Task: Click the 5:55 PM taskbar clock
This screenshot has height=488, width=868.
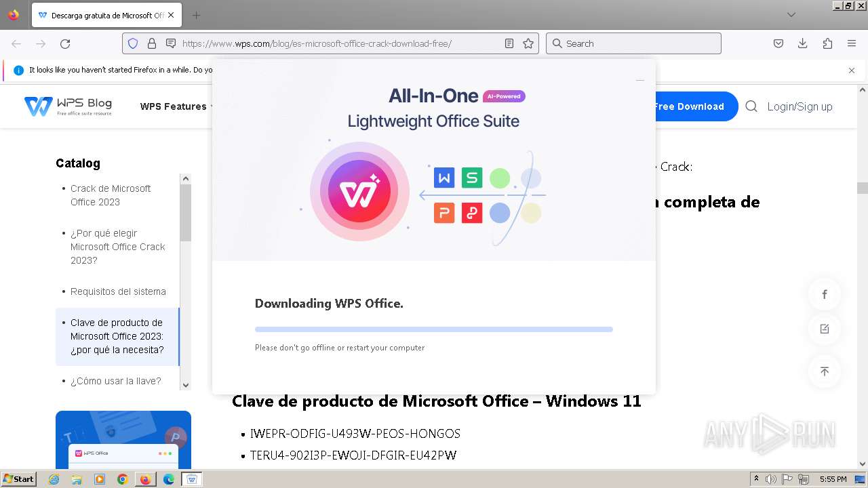Action: pos(833,479)
